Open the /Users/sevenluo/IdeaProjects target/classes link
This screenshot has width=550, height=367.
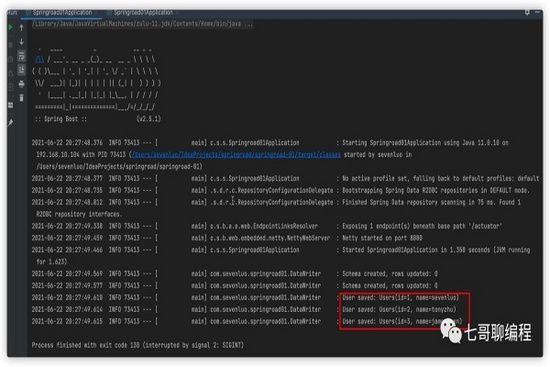pyautogui.click(x=235, y=155)
